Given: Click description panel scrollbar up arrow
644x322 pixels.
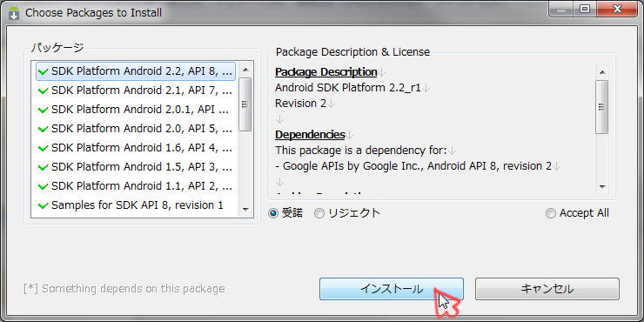Looking at the screenshot, I should point(602,72).
